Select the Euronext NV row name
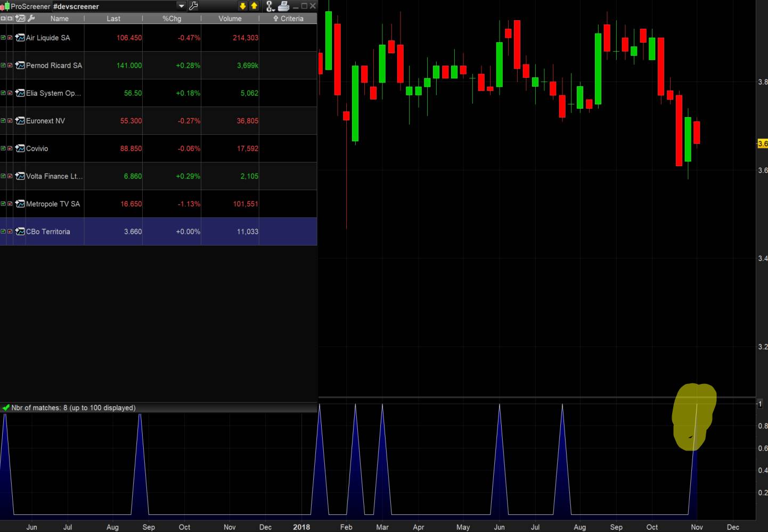 [46, 121]
